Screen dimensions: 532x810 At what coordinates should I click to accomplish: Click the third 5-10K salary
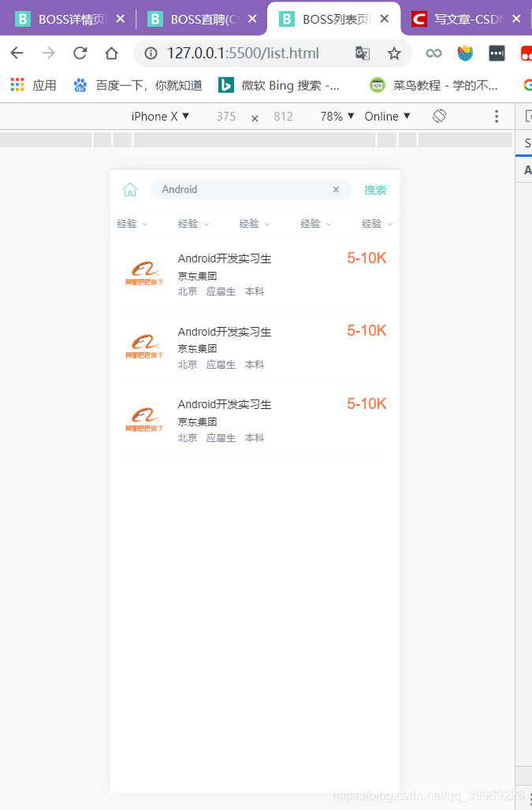[366, 403]
